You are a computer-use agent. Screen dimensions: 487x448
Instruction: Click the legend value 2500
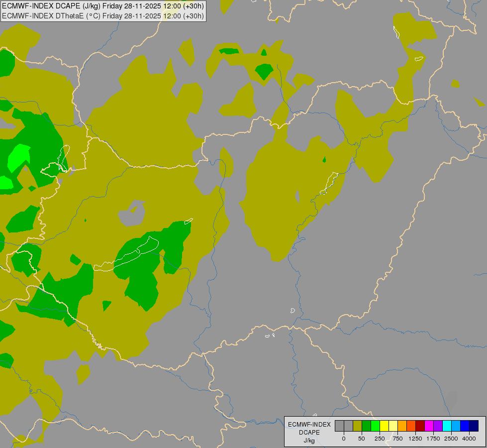(451, 439)
